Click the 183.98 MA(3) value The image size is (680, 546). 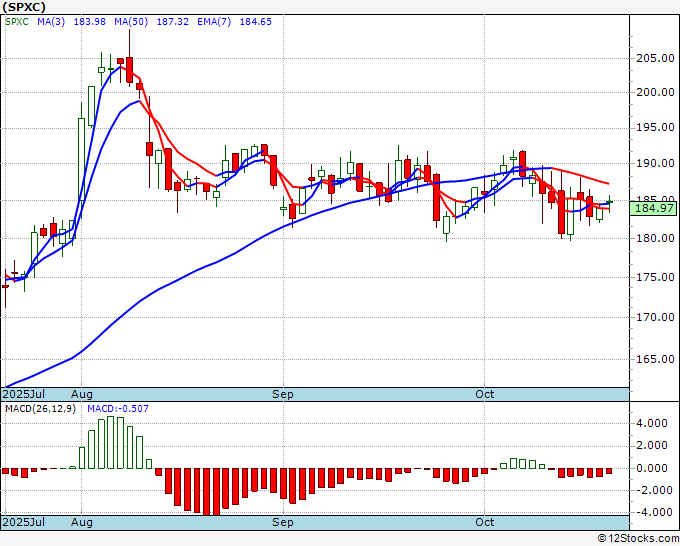[x=90, y=22]
